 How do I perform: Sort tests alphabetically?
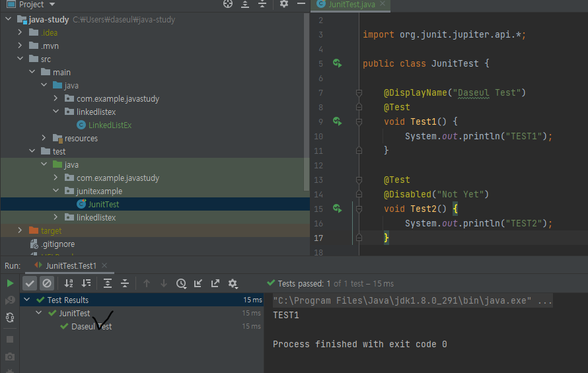69,283
